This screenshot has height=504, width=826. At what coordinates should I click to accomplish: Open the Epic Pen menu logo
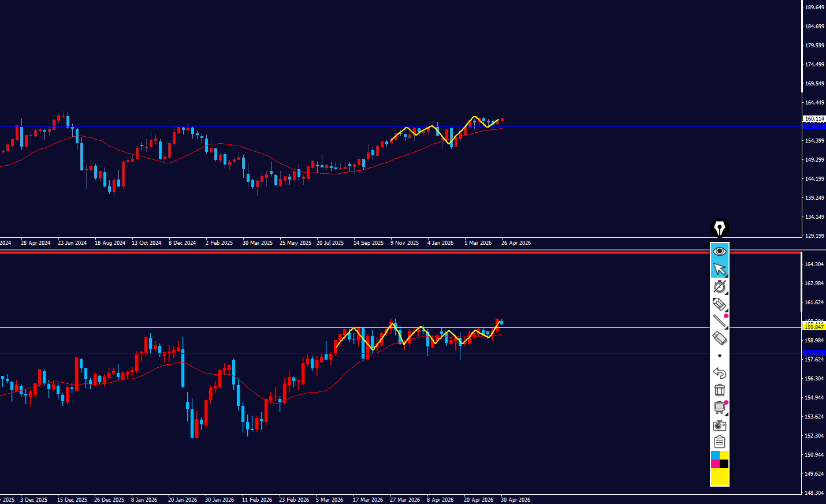coord(719,229)
